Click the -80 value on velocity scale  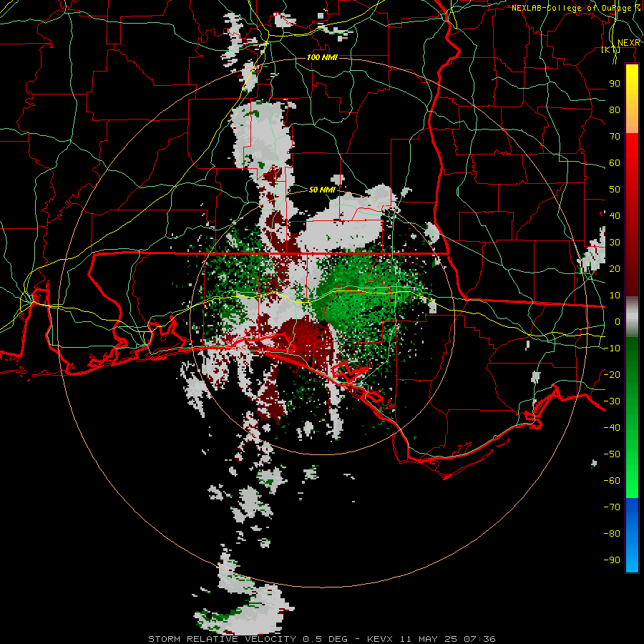point(612,534)
